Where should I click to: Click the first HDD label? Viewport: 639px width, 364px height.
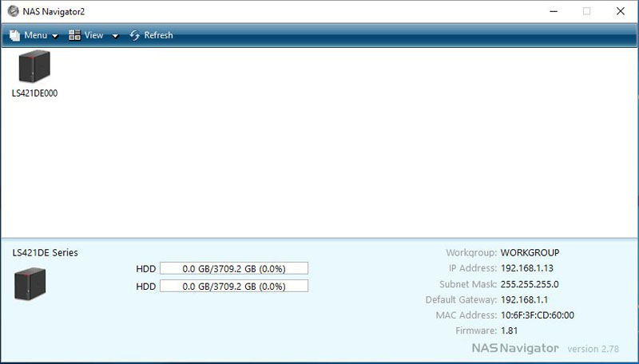146,269
